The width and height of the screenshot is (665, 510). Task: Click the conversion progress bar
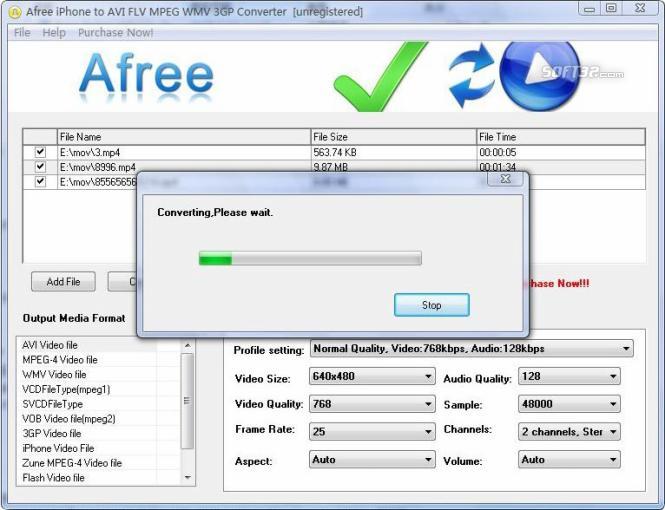coord(310,258)
